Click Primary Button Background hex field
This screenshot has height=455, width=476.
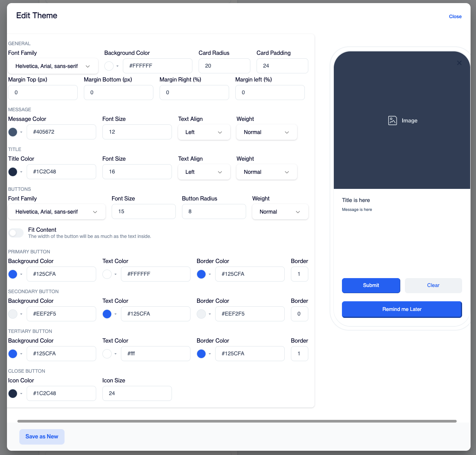point(61,274)
